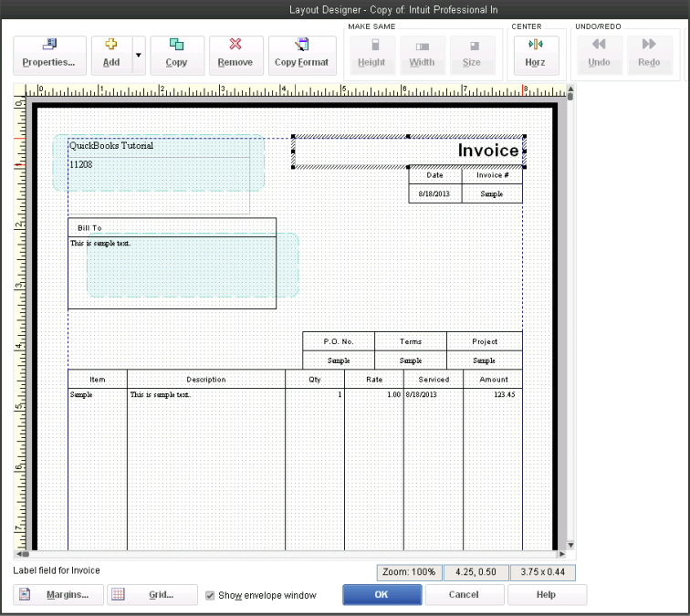Select the Terms header cell
Viewport: 690px width, 616px height.
coord(411,341)
